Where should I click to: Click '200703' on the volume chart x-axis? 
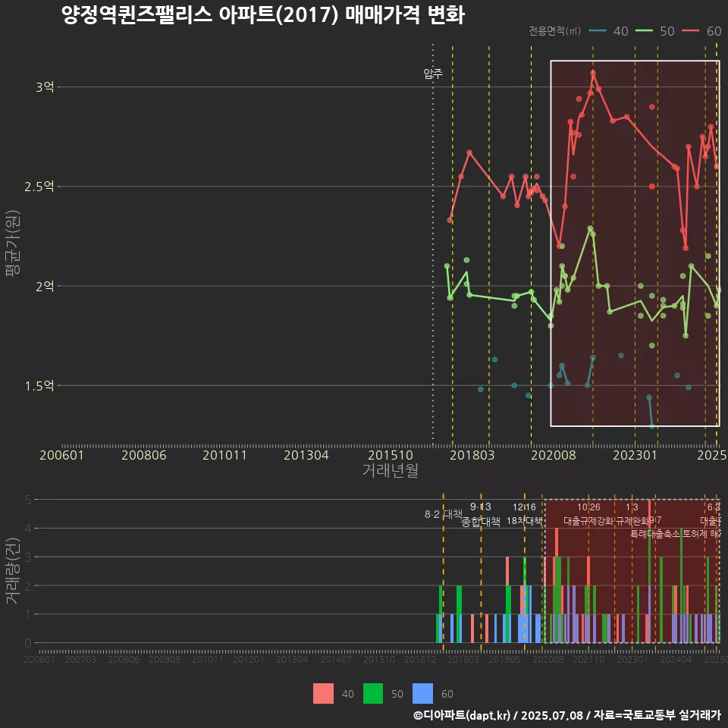tap(80, 659)
